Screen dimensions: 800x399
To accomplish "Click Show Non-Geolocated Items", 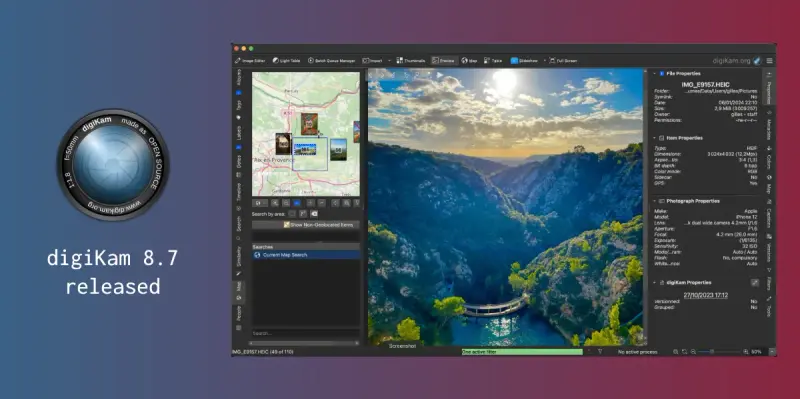I will pyautogui.click(x=306, y=225).
